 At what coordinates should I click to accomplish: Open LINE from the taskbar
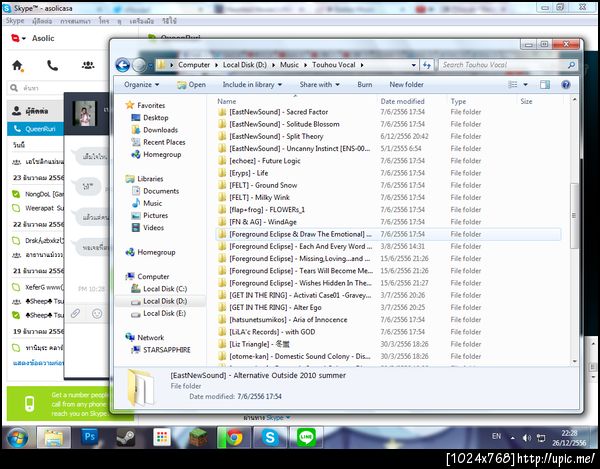tap(306, 437)
